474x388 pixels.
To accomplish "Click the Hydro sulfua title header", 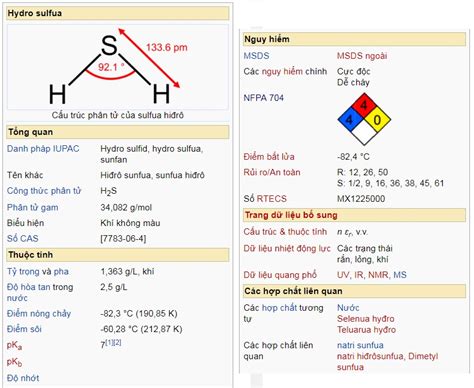I will pos(118,13).
